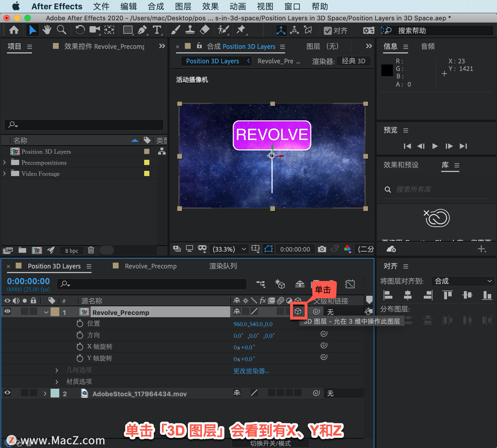Select the Puppet Pin tool

click(241, 30)
